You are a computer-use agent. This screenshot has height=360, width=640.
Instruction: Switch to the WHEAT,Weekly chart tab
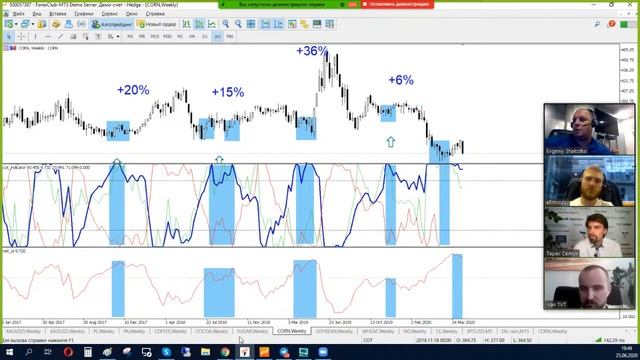pyautogui.click(x=378, y=331)
